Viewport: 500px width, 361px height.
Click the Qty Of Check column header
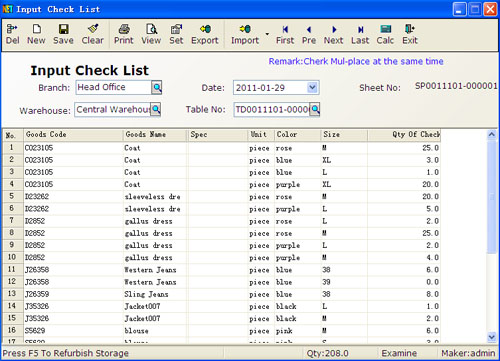[x=404, y=135]
